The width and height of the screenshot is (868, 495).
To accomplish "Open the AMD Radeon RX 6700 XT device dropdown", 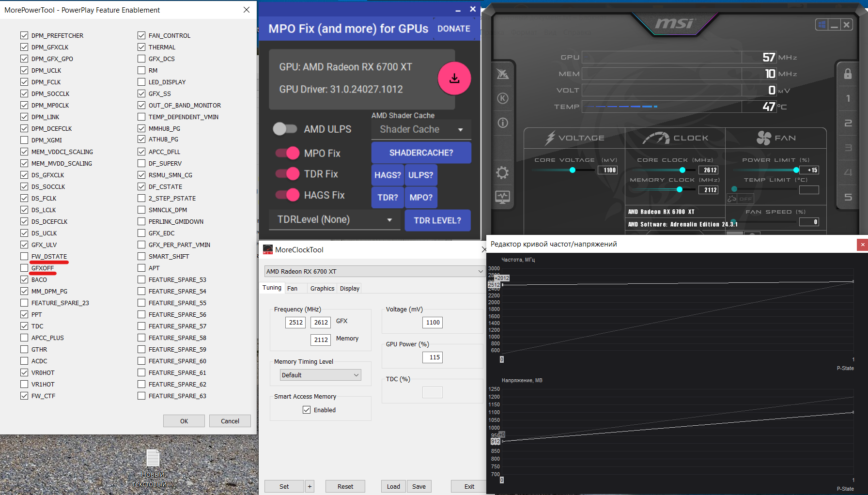I will [374, 271].
